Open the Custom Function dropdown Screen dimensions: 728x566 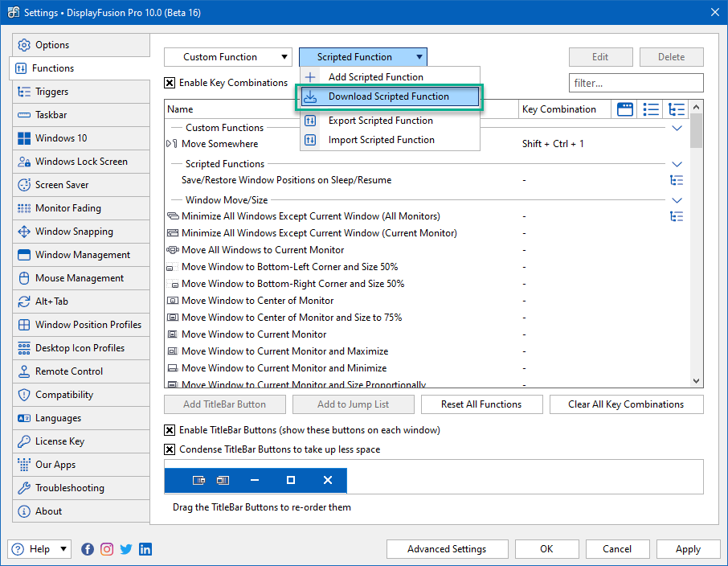228,57
